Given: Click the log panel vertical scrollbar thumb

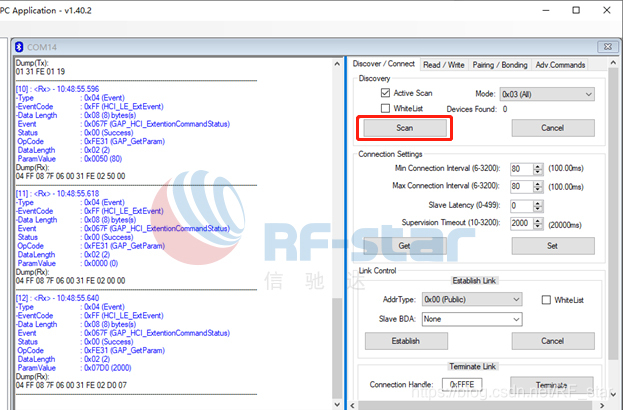Looking at the screenshot, I should [x=337, y=348].
